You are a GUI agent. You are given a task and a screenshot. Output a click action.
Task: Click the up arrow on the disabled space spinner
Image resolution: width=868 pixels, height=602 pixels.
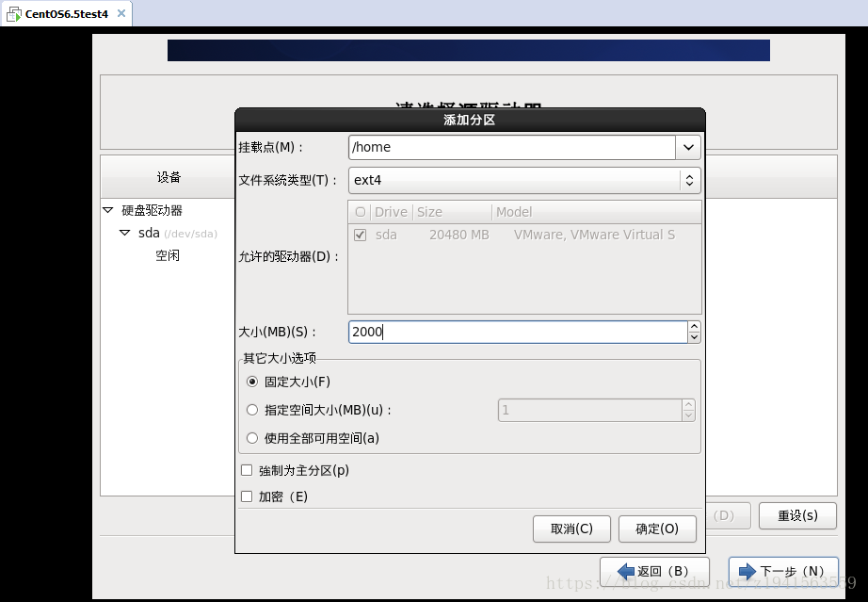pyautogui.click(x=688, y=405)
